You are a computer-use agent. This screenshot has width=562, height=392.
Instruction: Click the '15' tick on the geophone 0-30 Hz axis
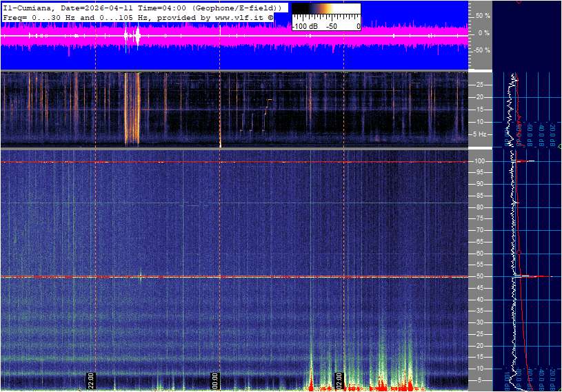point(480,110)
